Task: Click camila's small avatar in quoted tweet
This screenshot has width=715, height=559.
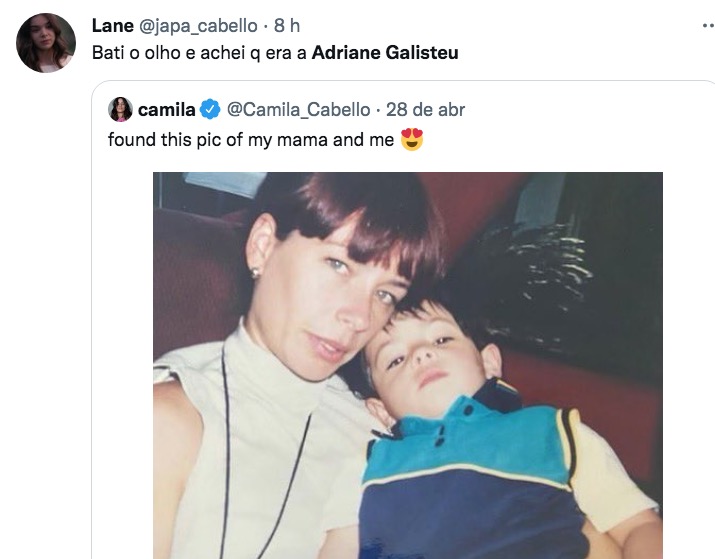Action: [x=120, y=110]
